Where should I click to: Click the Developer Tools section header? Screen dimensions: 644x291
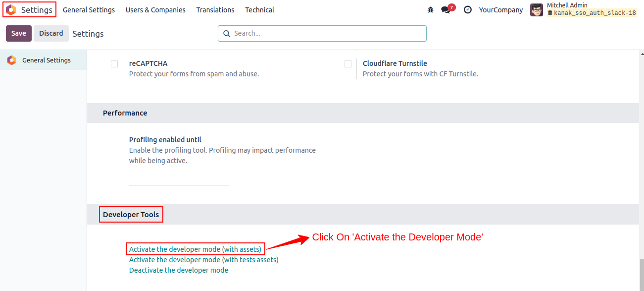point(363,215)
